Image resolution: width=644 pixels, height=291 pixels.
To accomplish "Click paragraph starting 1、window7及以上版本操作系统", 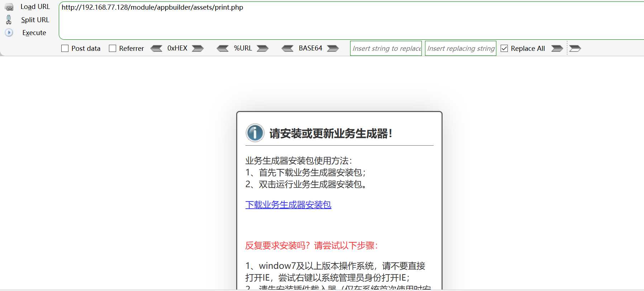I will (335, 272).
